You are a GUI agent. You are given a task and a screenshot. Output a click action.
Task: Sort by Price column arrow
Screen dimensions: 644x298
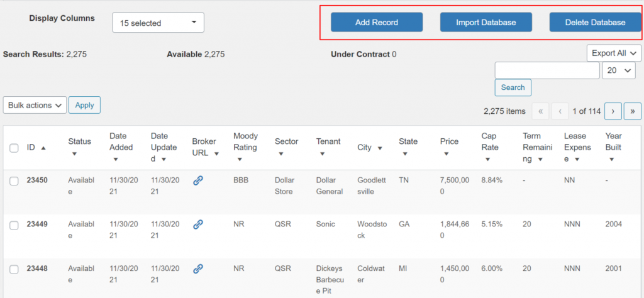[x=447, y=154]
